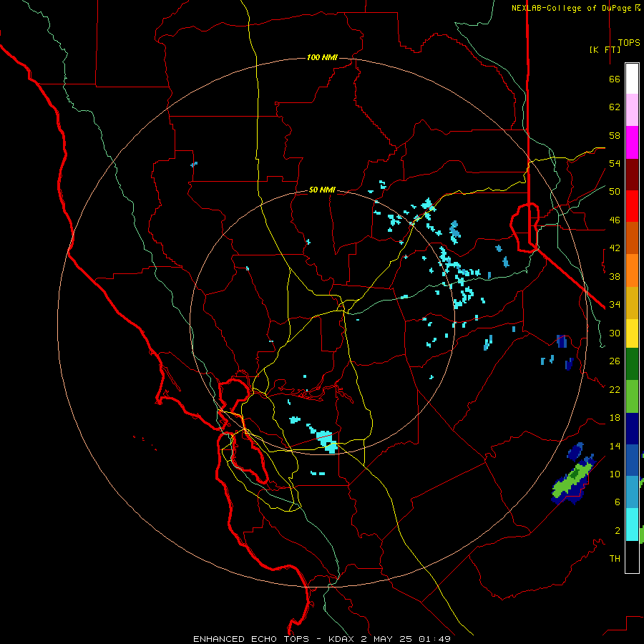Click the "TH" threshold label
This screenshot has width=644, height=644.
(615, 559)
